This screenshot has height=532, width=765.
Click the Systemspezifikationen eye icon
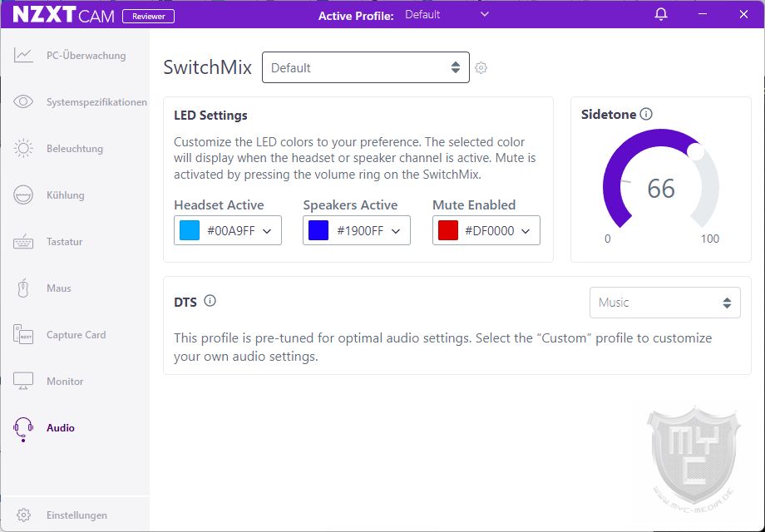tap(23, 101)
